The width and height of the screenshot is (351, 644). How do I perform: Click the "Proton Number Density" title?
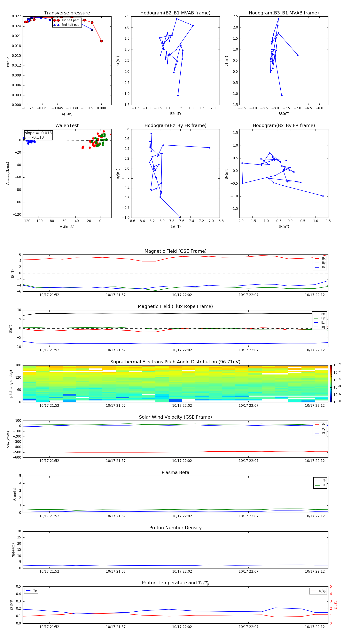pos(175,528)
